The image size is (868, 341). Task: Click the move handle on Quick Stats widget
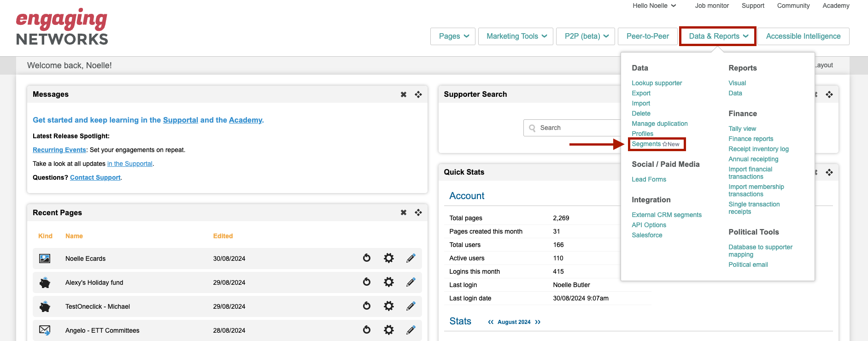click(x=829, y=172)
